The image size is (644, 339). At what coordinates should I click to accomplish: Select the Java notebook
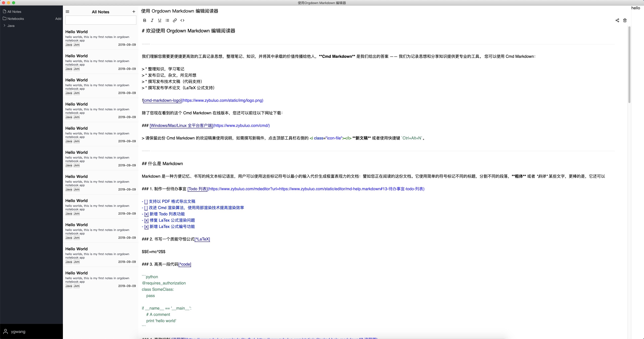[11, 26]
